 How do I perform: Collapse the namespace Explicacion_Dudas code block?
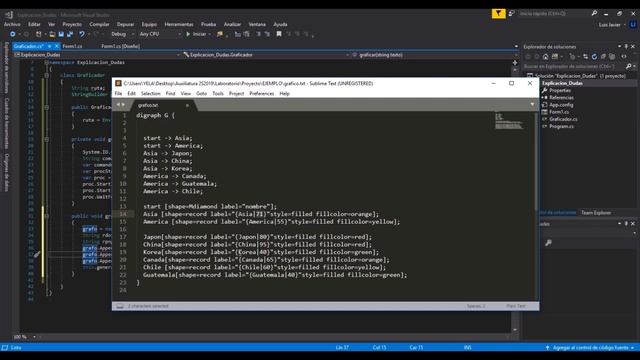tap(47, 62)
